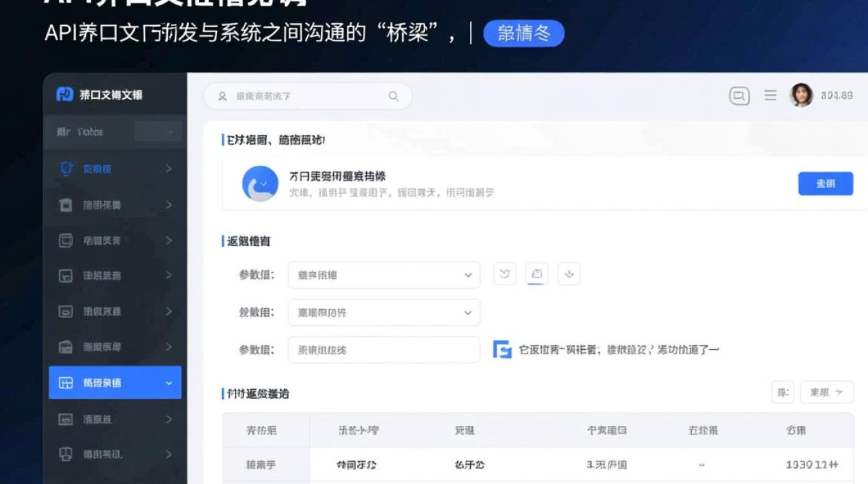Open the chat bubble icon at top right
Image resolution: width=868 pixels, height=484 pixels.
point(738,96)
